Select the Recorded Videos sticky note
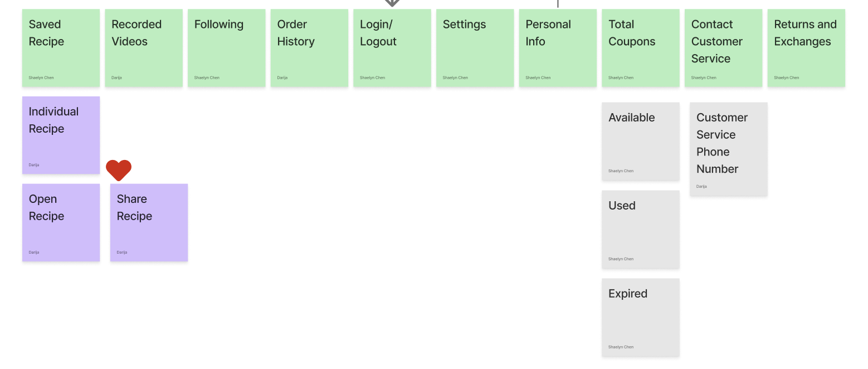The width and height of the screenshot is (868, 369). pyautogui.click(x=144, y=48)
